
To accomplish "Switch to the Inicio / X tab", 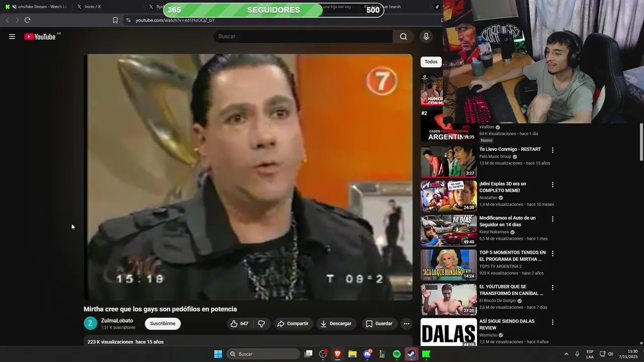I will [x=108, y=7].
